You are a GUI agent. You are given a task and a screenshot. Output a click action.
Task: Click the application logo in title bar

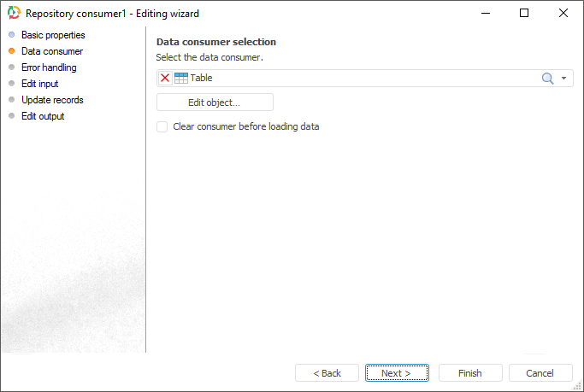[x=14, y=14]
